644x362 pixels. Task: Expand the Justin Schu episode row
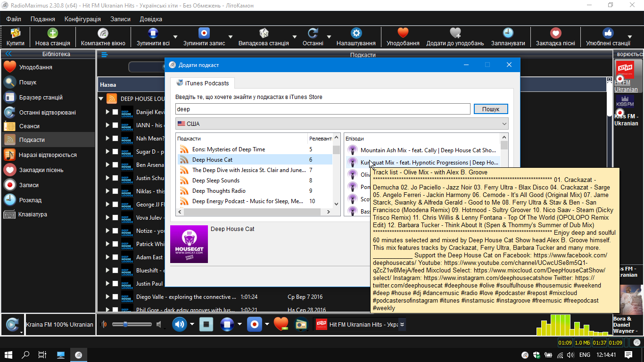coord(108,178)
